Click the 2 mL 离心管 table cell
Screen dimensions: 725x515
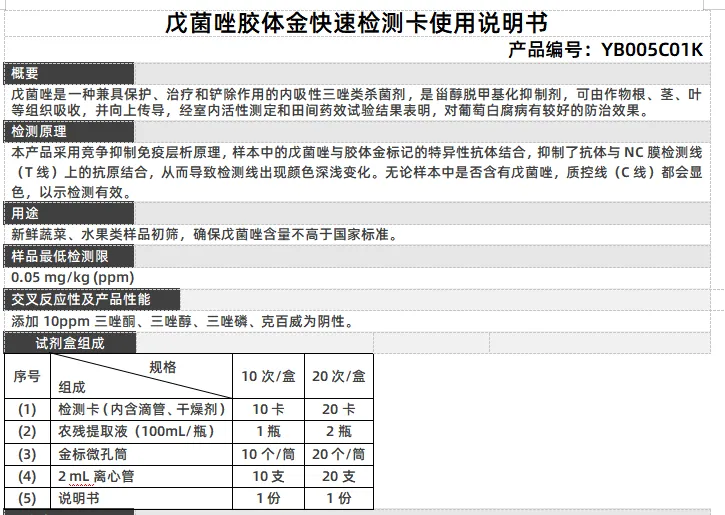(x=141, y=476)
